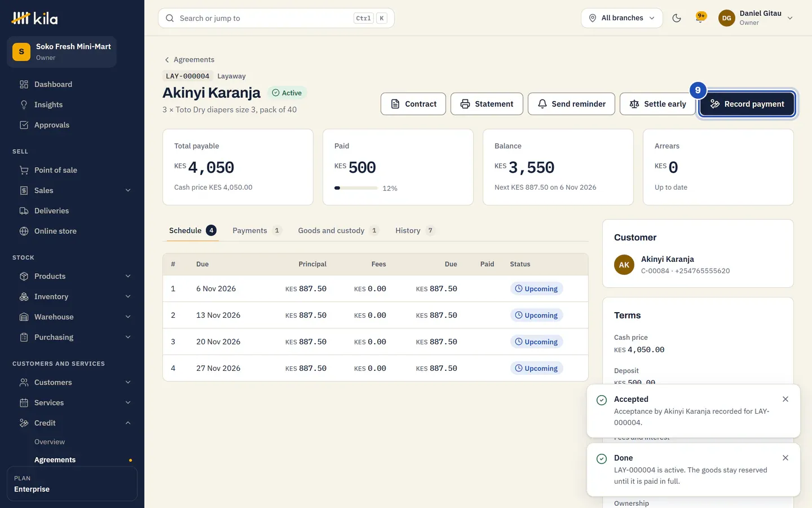Open notifications bell with 9+ badge
Image resolution: width=812 pixels, height=508 pixels.
701,18
